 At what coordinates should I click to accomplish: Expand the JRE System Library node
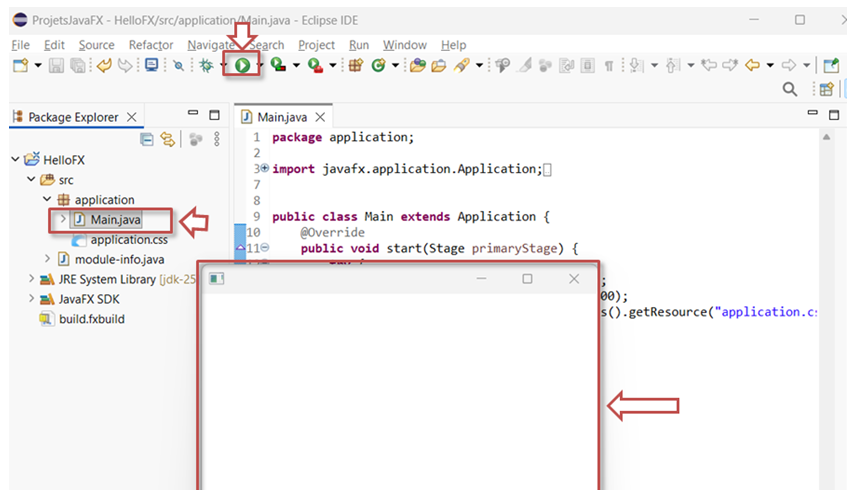coord(31,280)
